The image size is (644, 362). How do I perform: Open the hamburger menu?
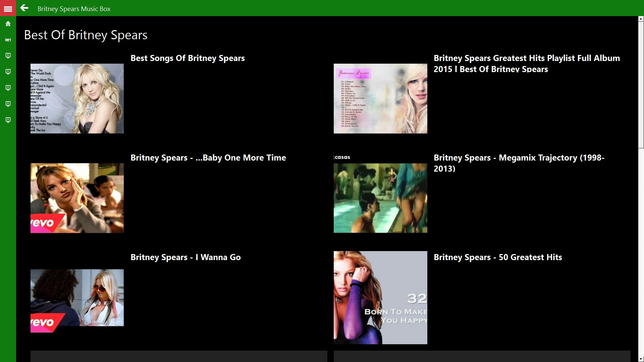(8, 9)
